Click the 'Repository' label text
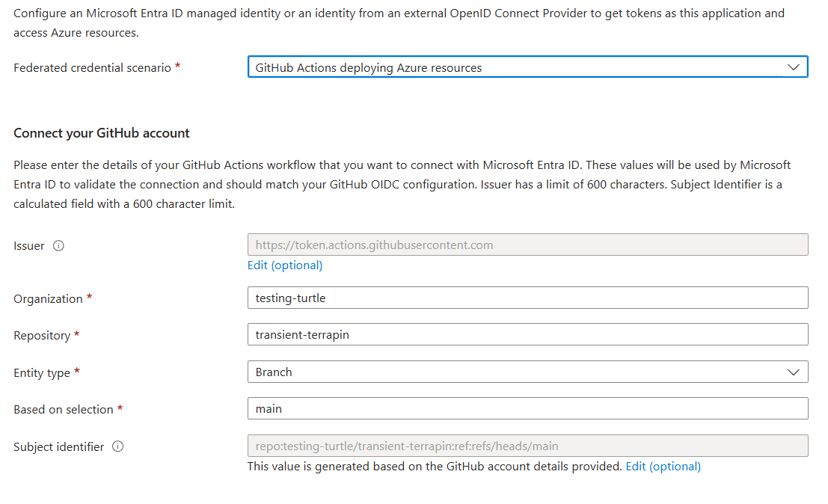This screenshot has width=828, height=504. [x=42, y=336]
